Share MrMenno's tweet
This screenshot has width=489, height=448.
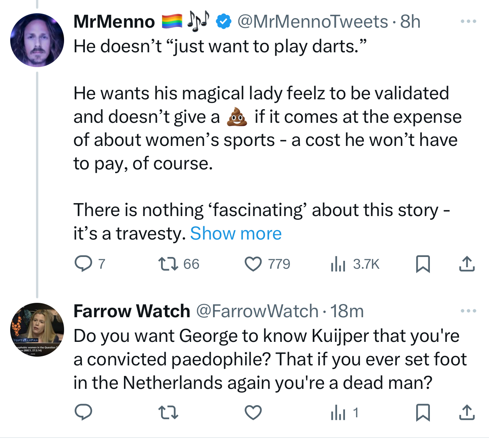[x=467, y=264]
